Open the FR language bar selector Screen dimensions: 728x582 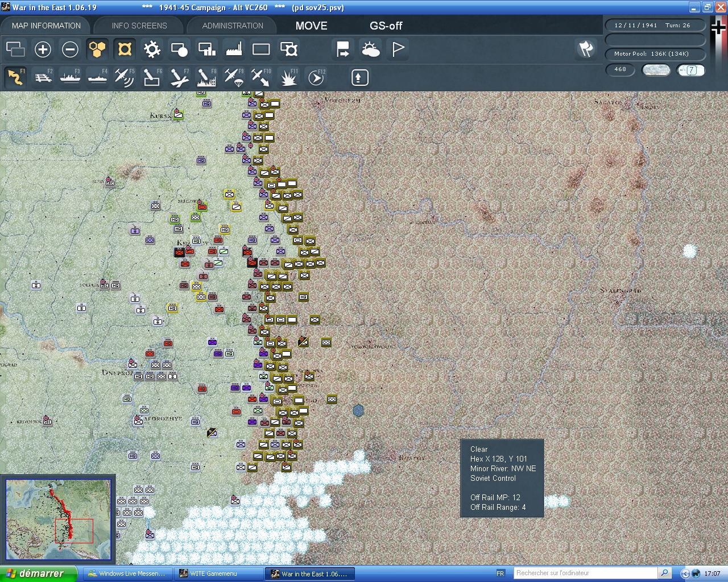pos(500,573)
